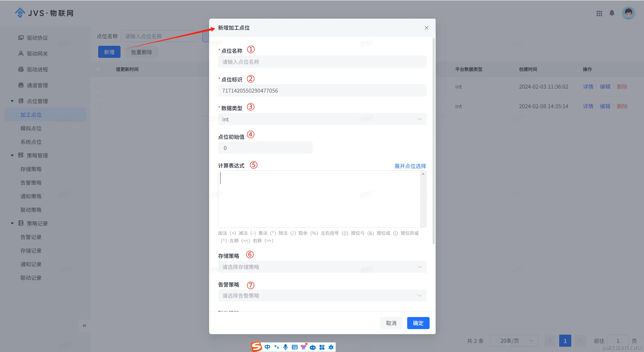The height and width of the screenshot is (352, 644).
Task: Open the 告警策略 selection dropdown
Action: click(322, 296)
